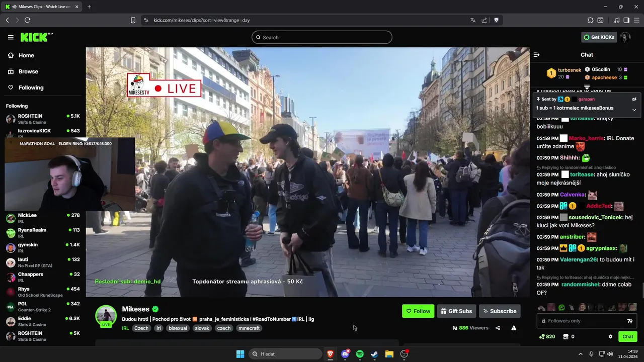Viewport: 644px width, 362px height.
Task: Open the 7TV emote picker
Action: click(x=629, y=321)
